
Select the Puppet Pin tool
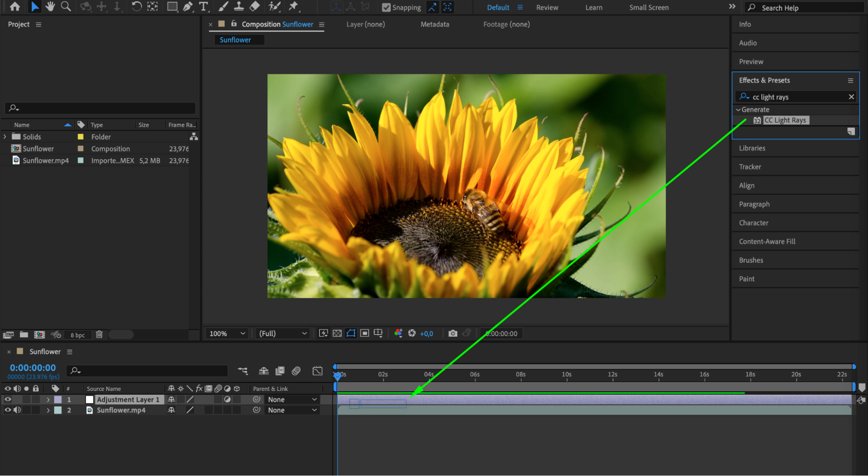coord(294,7)
